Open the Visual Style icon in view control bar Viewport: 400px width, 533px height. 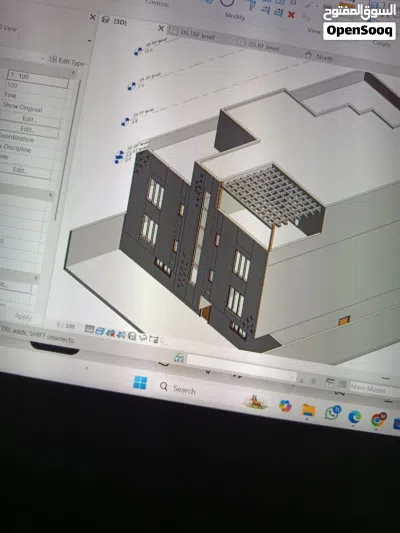coord(100,331)
